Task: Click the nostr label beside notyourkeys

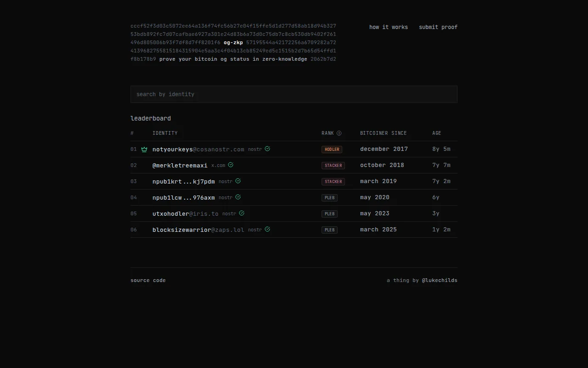Action: pos(255,149)
